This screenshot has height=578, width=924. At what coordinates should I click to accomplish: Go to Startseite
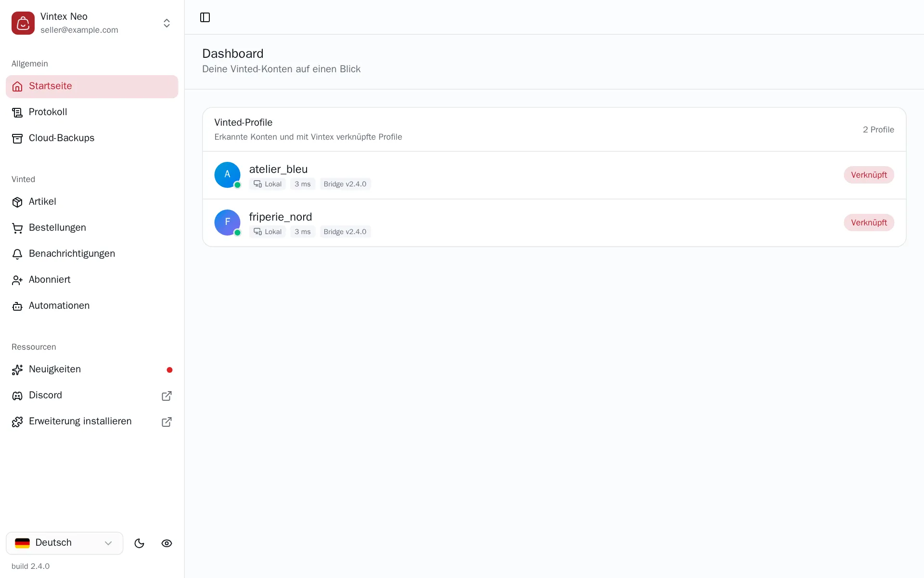coord(92,87)
